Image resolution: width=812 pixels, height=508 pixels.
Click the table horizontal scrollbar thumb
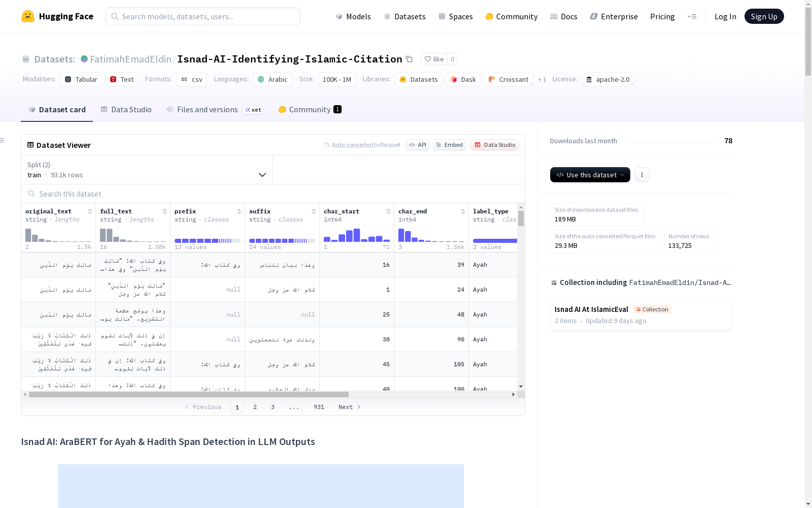point(189,394)
